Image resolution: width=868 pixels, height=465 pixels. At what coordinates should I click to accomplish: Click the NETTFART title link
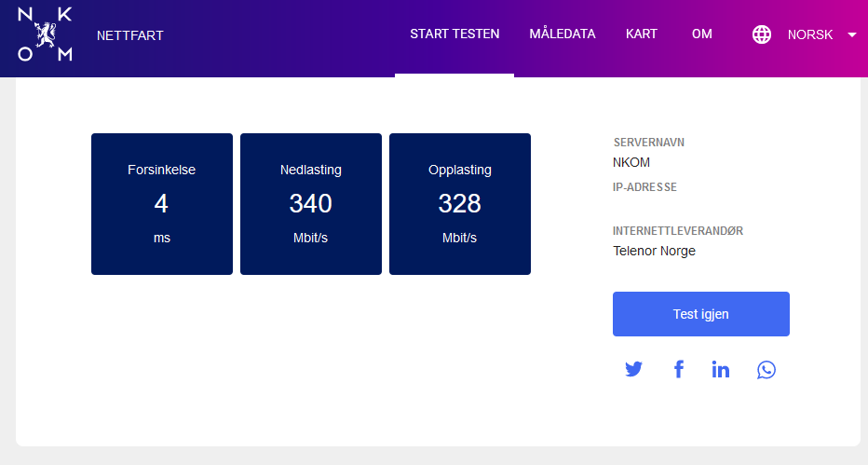point(130,36)
